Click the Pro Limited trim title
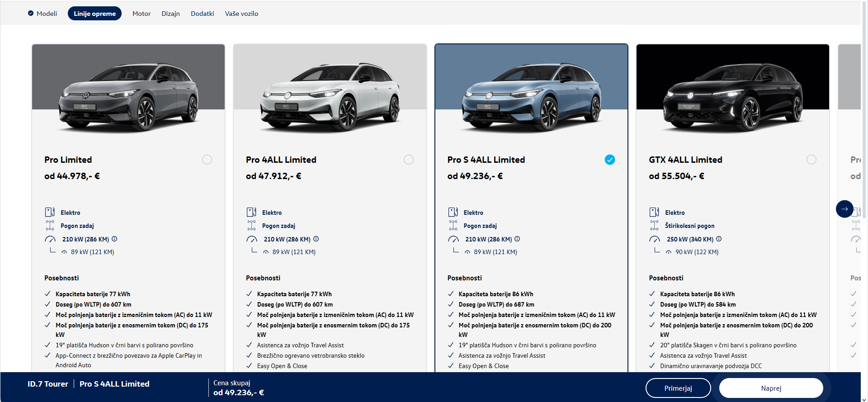This screenshot has width=868, height=402. 68,160
